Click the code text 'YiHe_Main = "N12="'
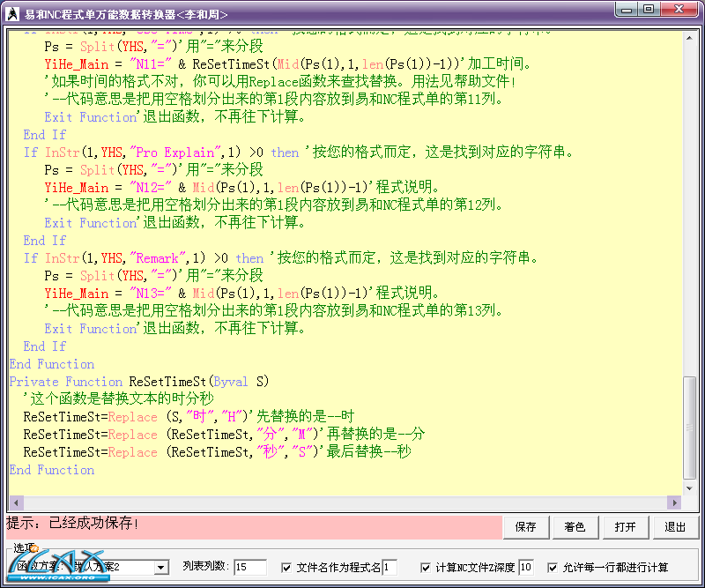 pyautogui.click(x=108, y=188)
